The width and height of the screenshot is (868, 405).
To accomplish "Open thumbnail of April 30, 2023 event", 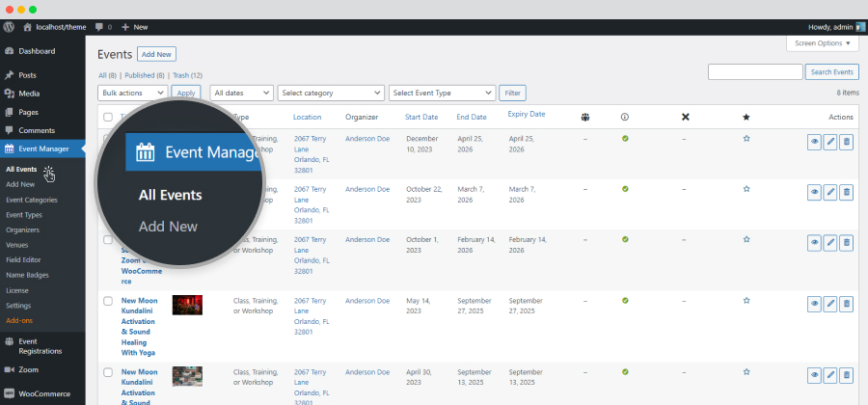I will (187, 376).
